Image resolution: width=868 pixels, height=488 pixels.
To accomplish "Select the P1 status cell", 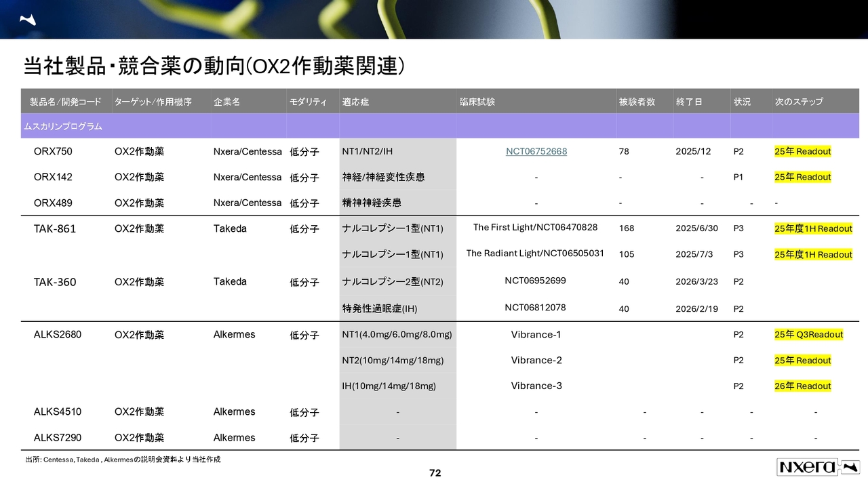I will click(x=738, y=178).
